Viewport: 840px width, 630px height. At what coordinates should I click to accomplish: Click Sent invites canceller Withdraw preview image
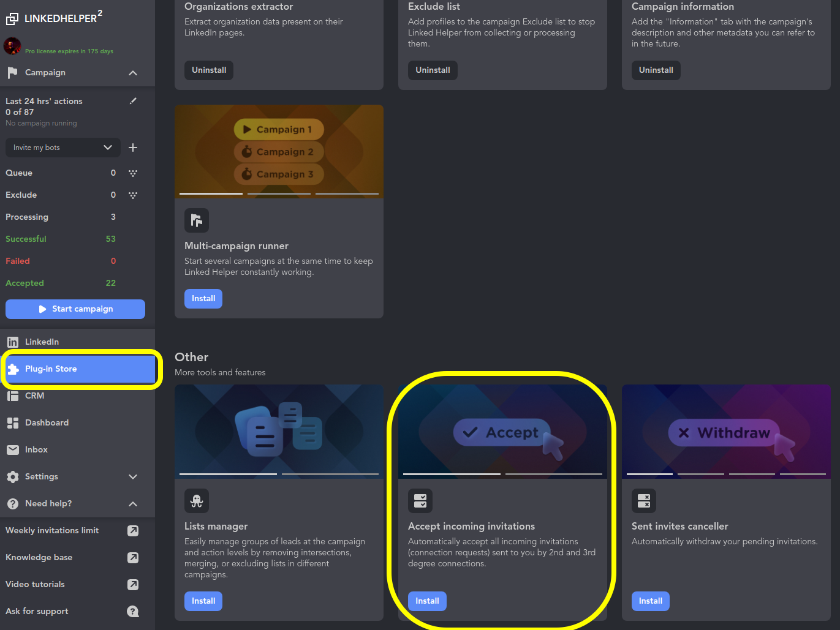click(726, 431)
